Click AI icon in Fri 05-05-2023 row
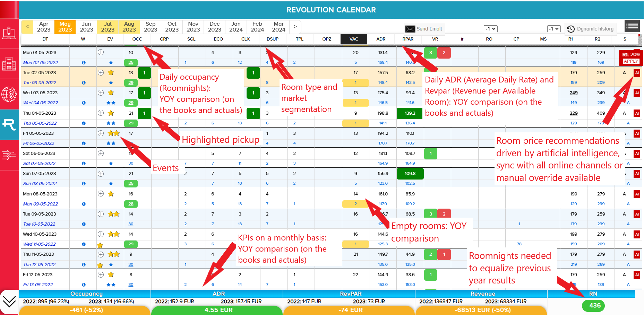The width and height of the screenshot is (644, 315). point(637,133)
